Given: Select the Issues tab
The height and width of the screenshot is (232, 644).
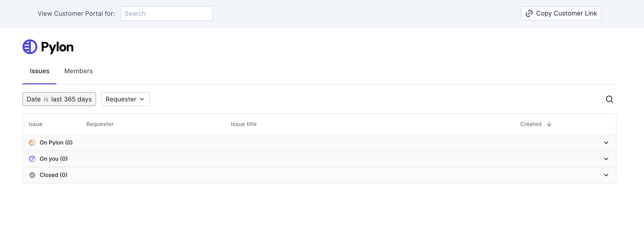Looking at the screenshot, I should [39, 71].
